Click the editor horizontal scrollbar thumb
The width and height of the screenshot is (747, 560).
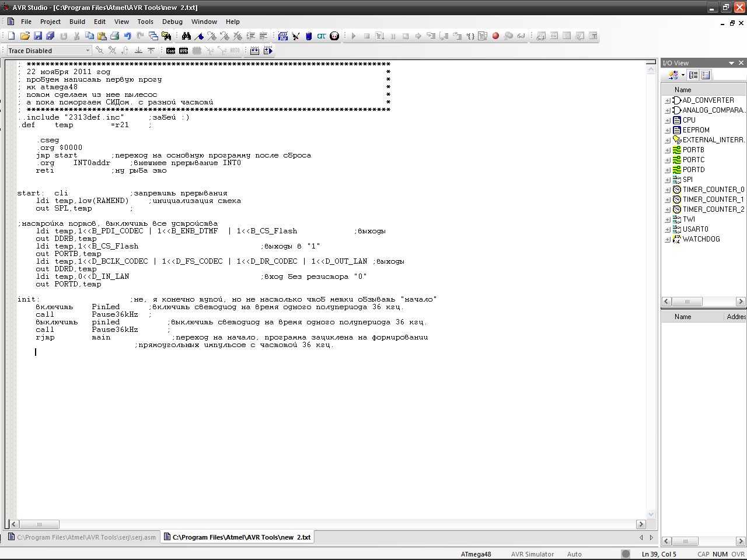(39, 524)
